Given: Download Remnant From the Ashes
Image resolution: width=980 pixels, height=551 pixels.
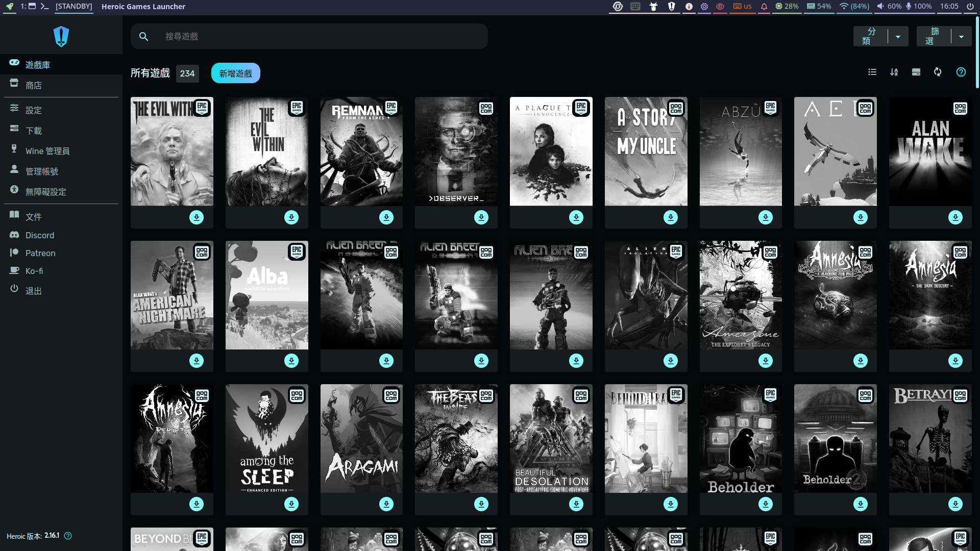Looking at the screenshot, I should (x=386, y=217).
